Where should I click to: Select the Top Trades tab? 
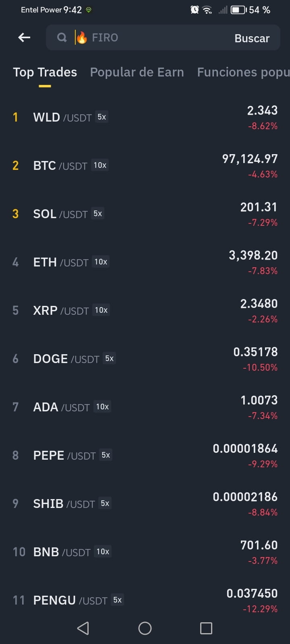point(45,72)
